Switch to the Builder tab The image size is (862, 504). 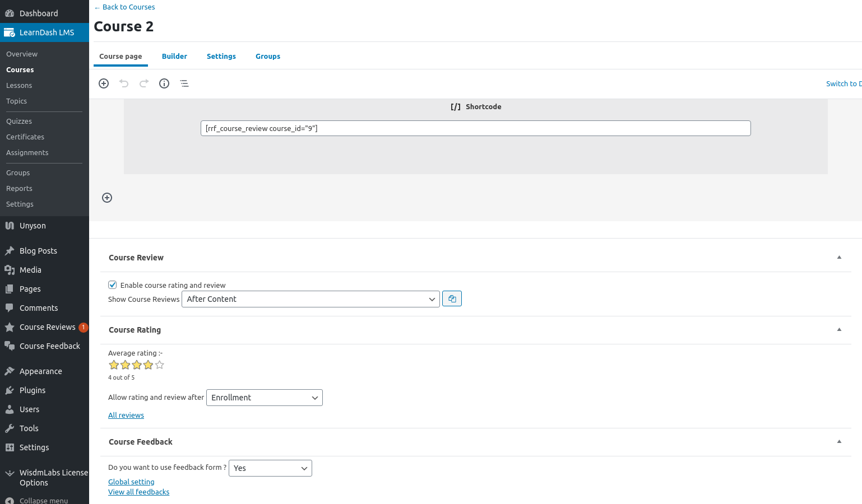coord(174,57)
